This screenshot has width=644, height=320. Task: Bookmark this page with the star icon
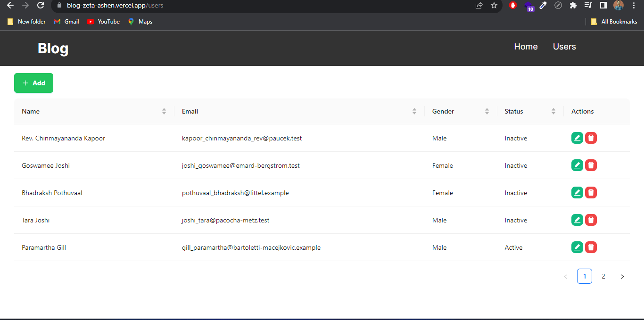click(x=494, y=5)
